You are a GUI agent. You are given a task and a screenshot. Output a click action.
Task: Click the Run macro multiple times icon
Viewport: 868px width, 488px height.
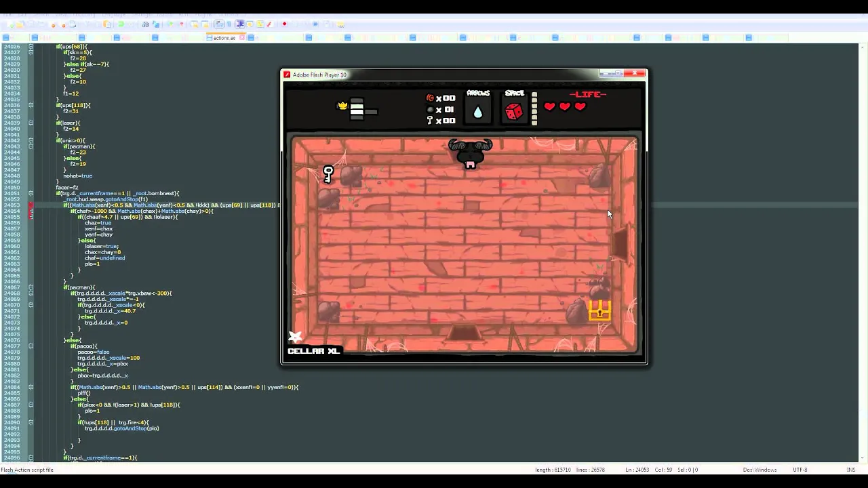tap(315, 24)
